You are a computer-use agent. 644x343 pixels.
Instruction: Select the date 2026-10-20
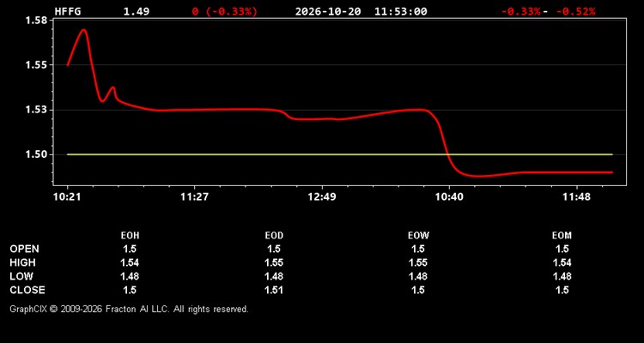click(x=328, y=11)
